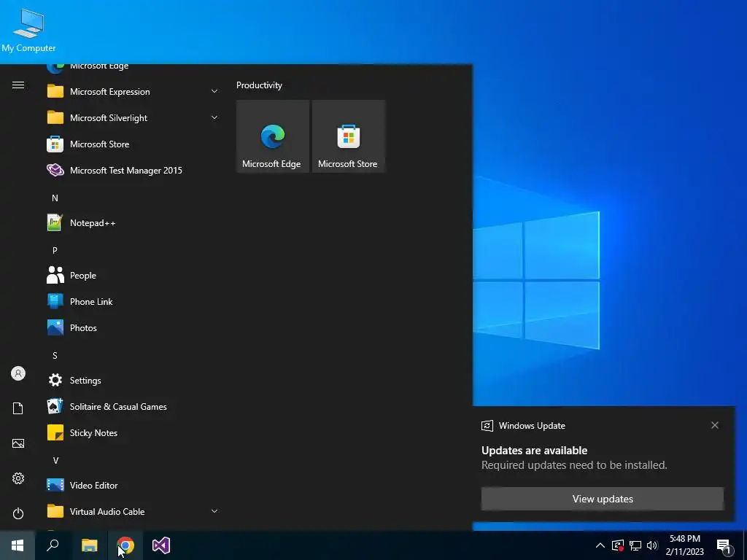This screenshot has width=747, height=560.
Task: Click the Productivity group title
Action: click(x=259, y=85)
